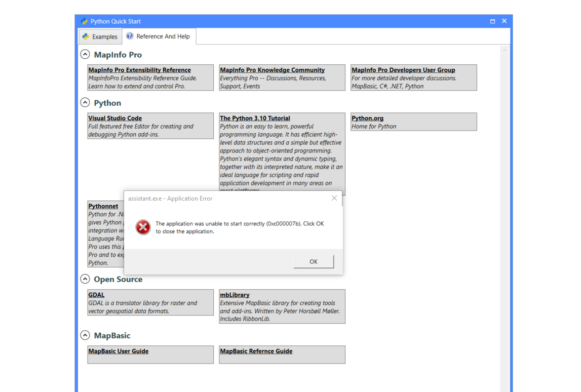Click the error message text in dialog
581x392 pixels.
pos(240,227)
